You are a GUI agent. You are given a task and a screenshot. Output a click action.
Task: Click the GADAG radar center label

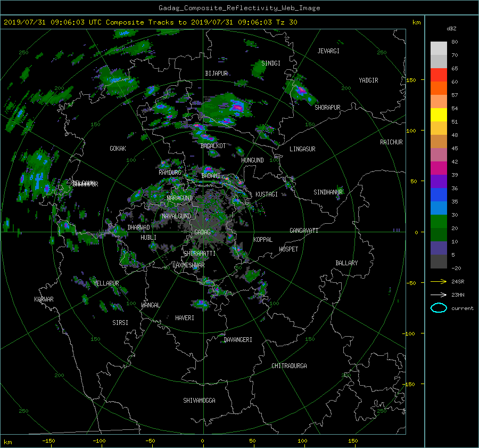tap(202, 232)
